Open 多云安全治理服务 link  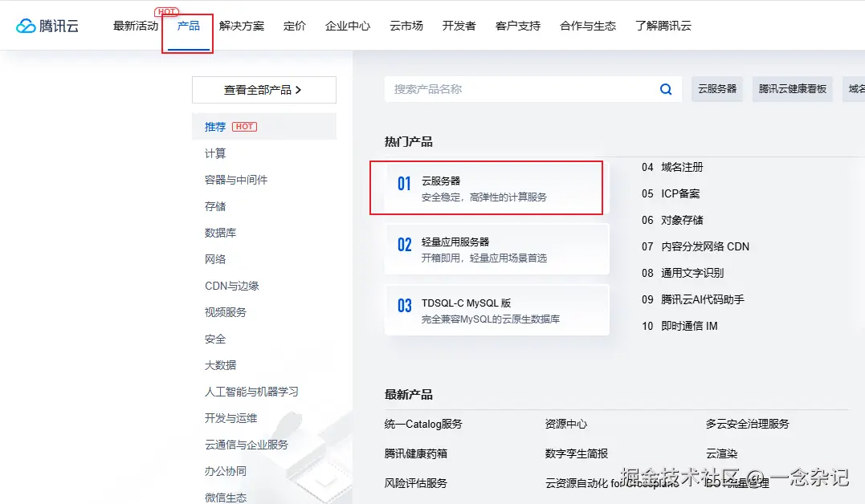748,424
